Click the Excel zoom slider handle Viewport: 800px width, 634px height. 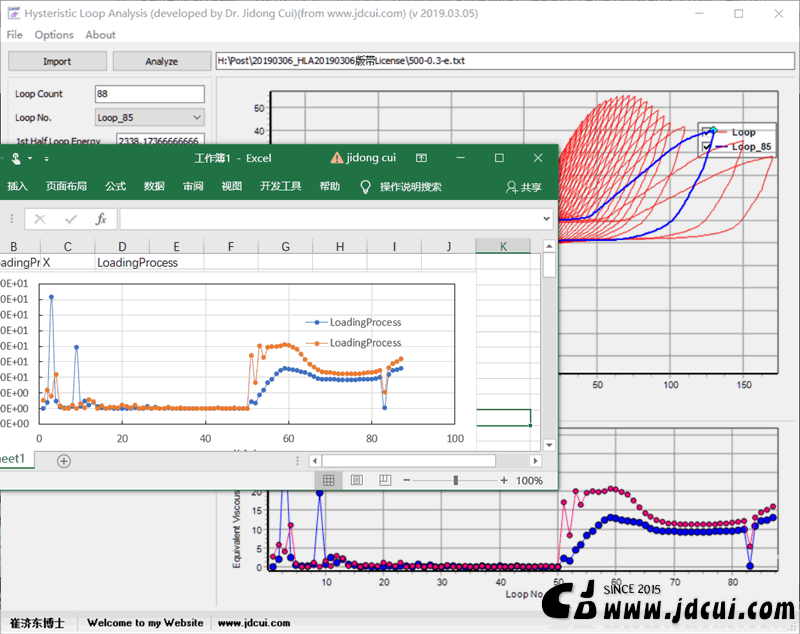456,480
